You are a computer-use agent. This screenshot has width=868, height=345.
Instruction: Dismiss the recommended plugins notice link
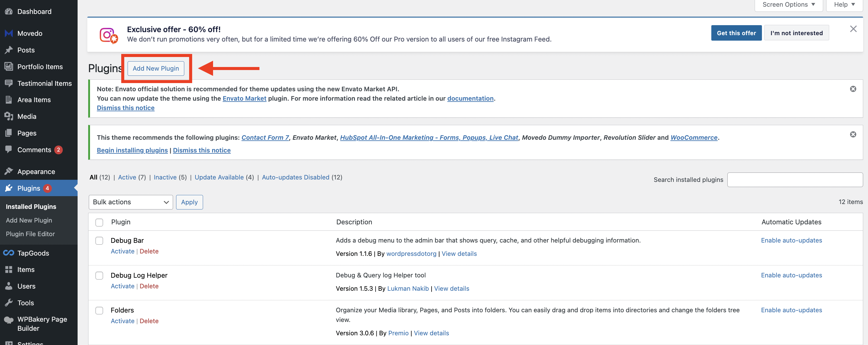tap(202, 150)
